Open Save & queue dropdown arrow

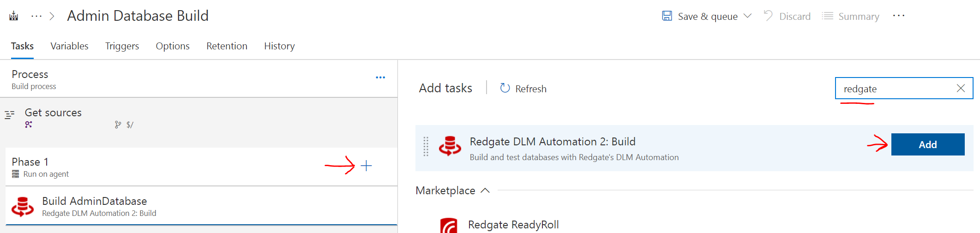747,16
